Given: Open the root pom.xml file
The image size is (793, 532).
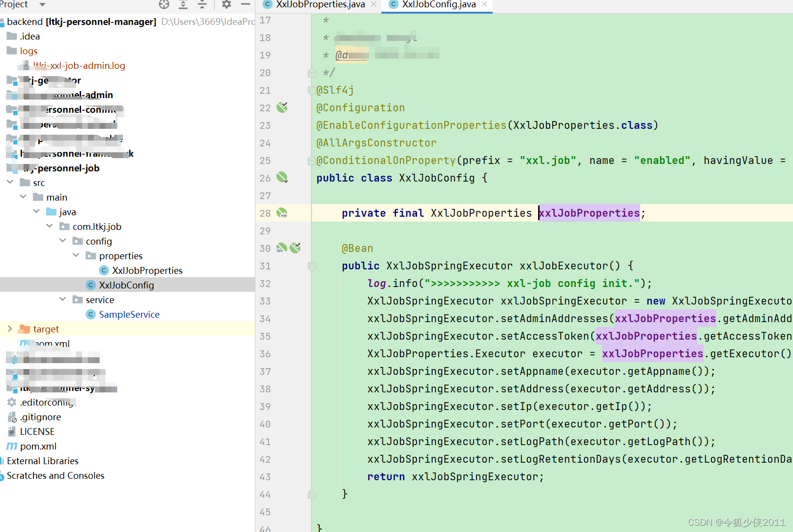Looking at the screenshot, I should 38,446.
